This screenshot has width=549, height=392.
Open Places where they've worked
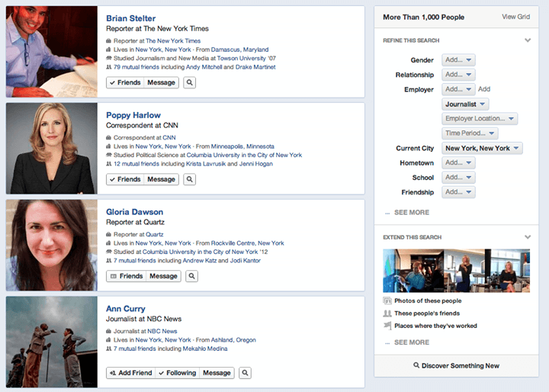tap(435, 326)
